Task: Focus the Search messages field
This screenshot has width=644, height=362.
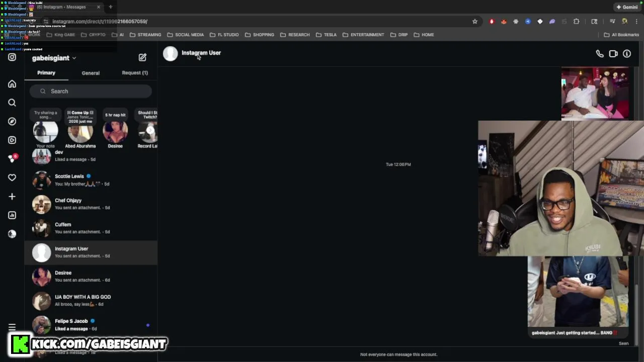Action: point(91,91)
